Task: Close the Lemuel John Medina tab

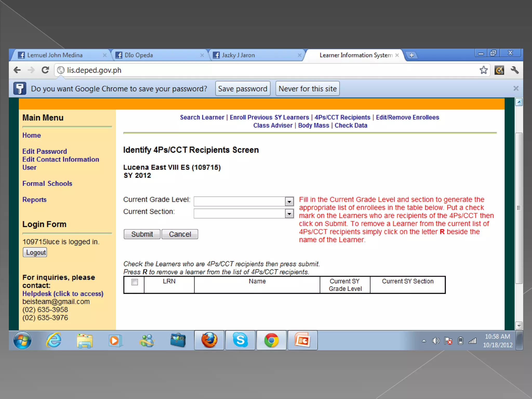Action: (x=105, y=55)
